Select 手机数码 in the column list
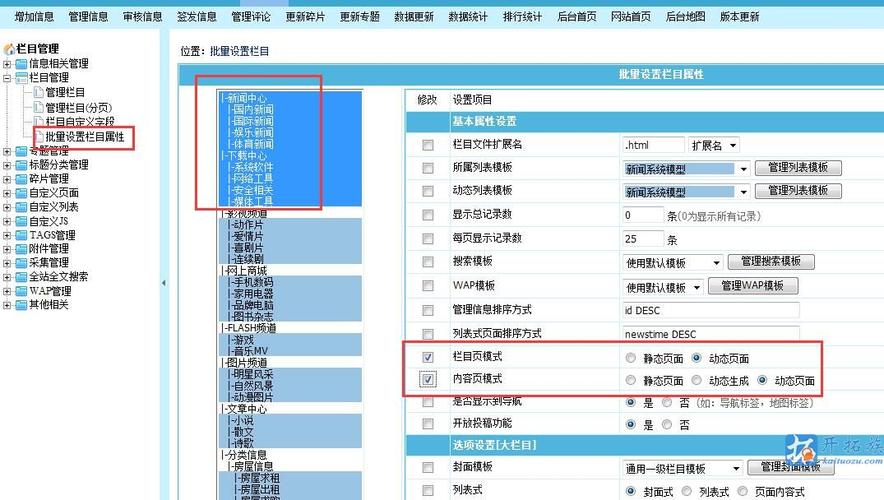Image resolution: width=884 pixels, height=500 pixels. pyautogui.click(x=291, y=282)
